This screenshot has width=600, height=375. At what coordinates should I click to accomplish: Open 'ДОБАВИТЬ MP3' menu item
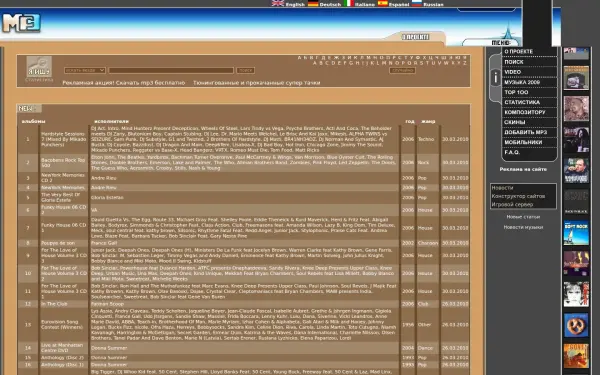click(x=525, y=132)
